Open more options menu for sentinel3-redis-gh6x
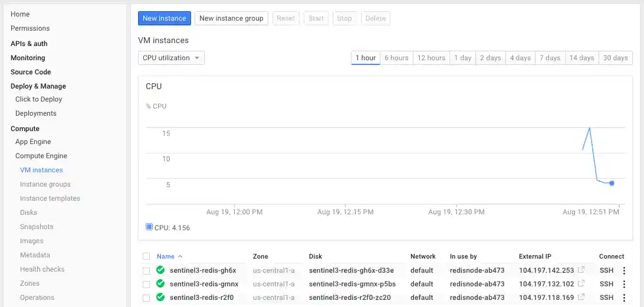The height and width of the screenshot is (307, 644). pos(625,270)
